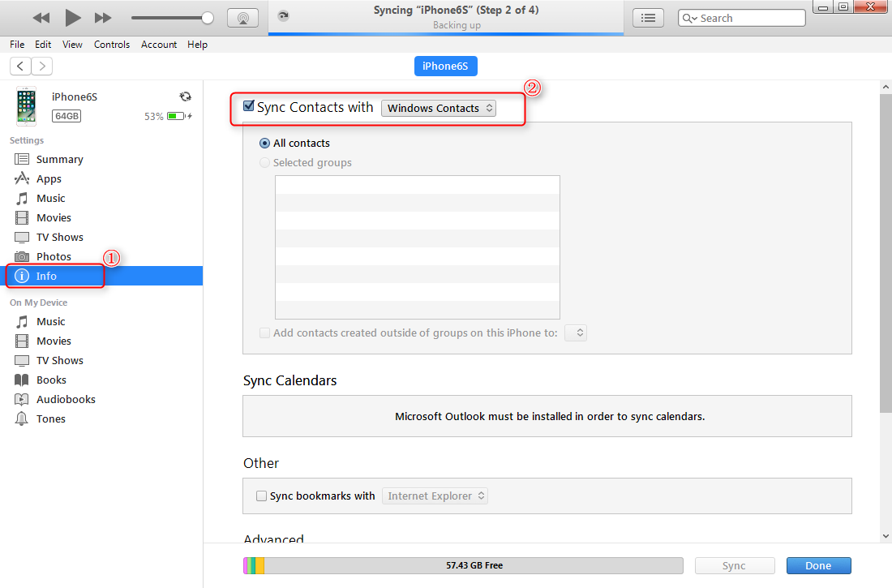The height and width of the screenshot is (588, 892).
Task: Click the TV Shows screen icon under Settings
Action: [x=22, y=237]
